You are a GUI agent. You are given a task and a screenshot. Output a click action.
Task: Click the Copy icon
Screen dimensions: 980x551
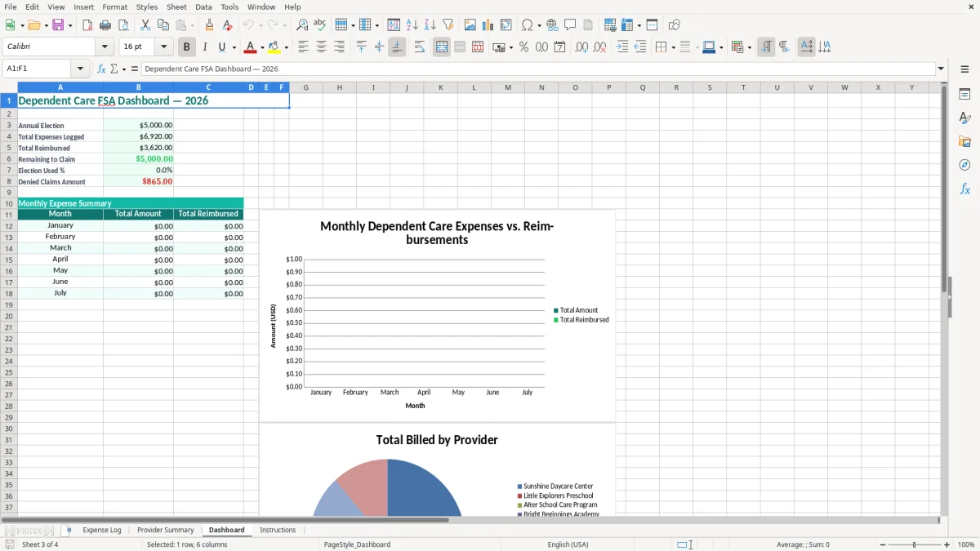pos(163,25)
